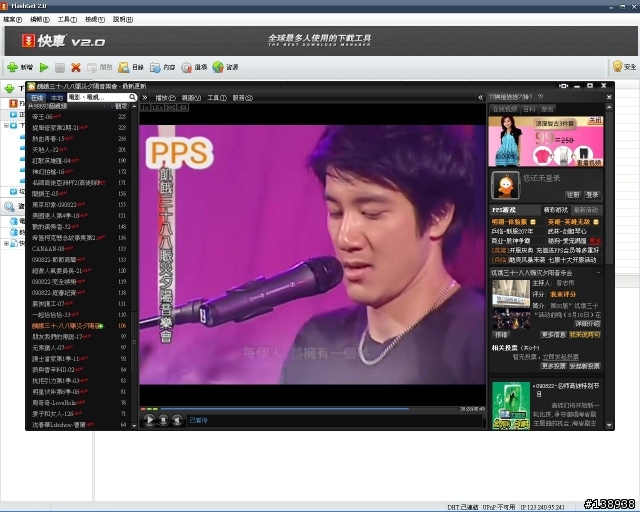Open the PPS 播放(P) menu

click(x=165, y=98)
